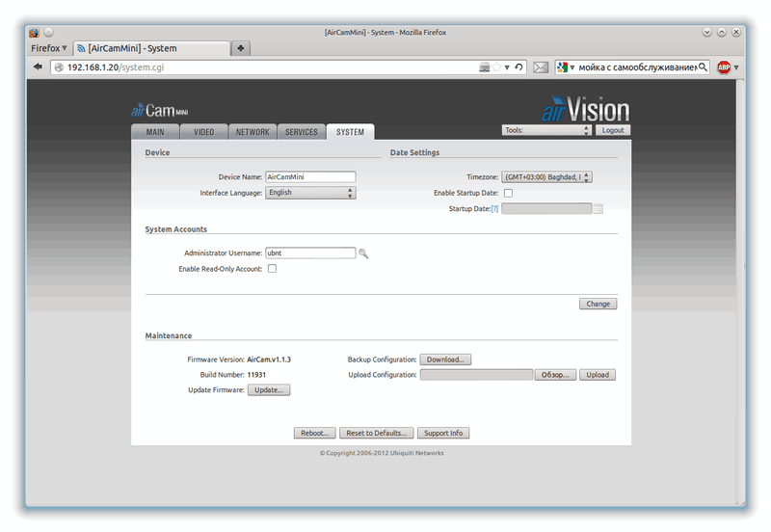Click the key icon beside Administrator Username
Viewport: 771px width, 532px height.
point(363,253)
